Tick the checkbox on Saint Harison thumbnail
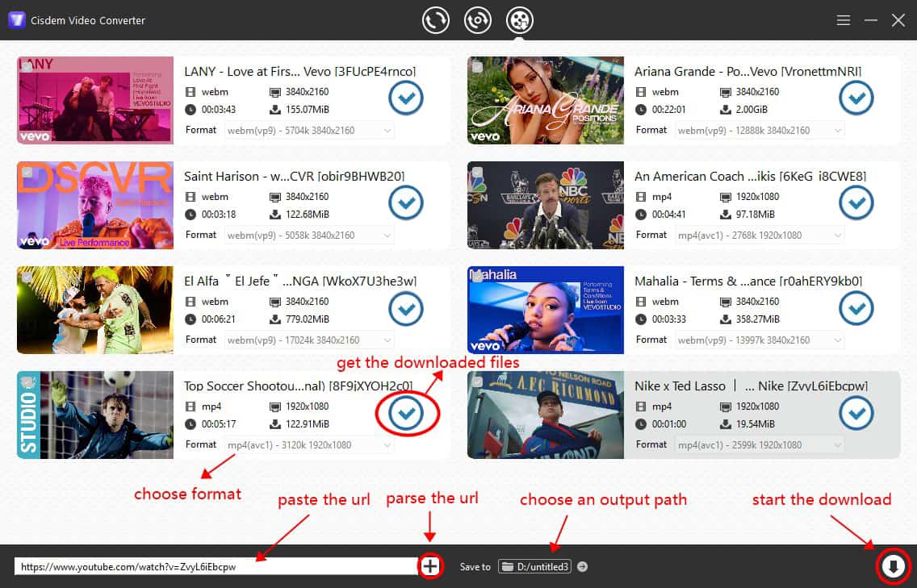The width and height of the screenshot is (917, 588). pyautogui.click(x=27, y=172)
